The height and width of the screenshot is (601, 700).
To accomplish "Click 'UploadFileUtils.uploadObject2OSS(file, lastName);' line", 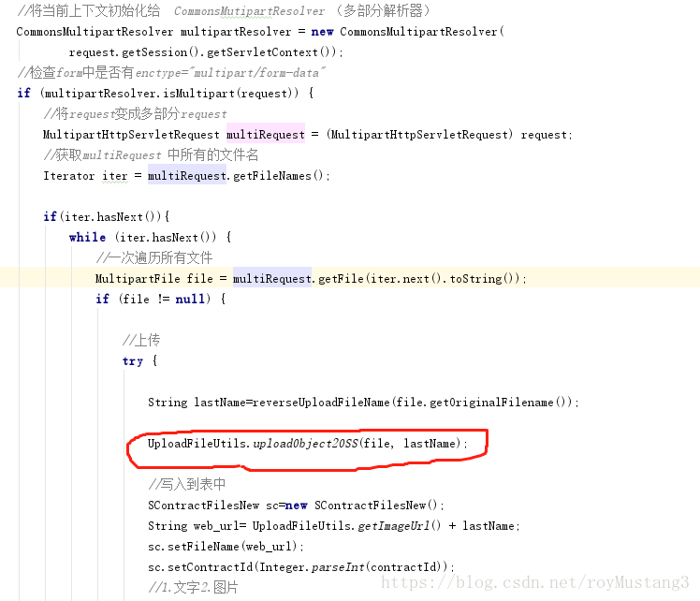I will pos(308,444).
